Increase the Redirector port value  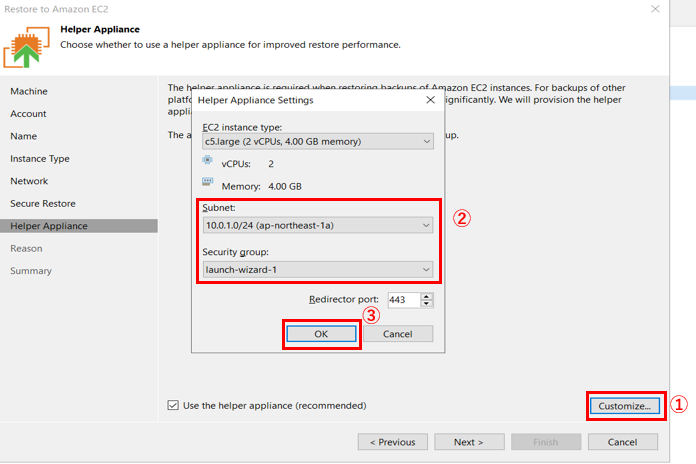click(426, 296)
